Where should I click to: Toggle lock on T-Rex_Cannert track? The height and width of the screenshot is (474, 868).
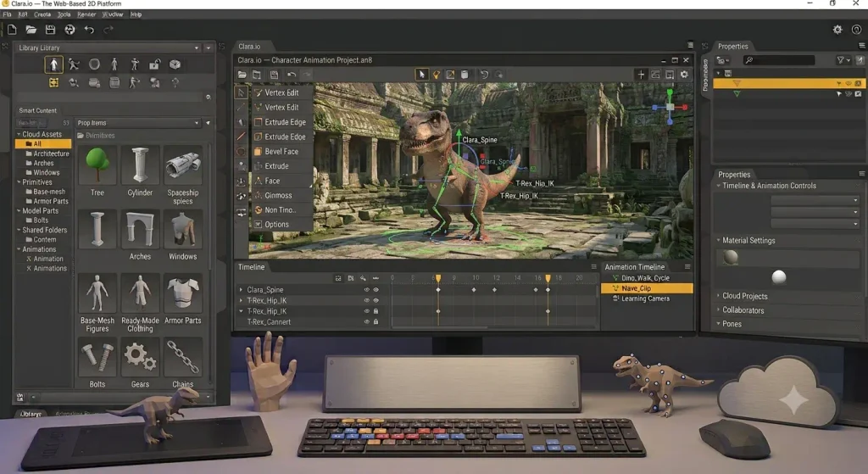pos(376,321)
